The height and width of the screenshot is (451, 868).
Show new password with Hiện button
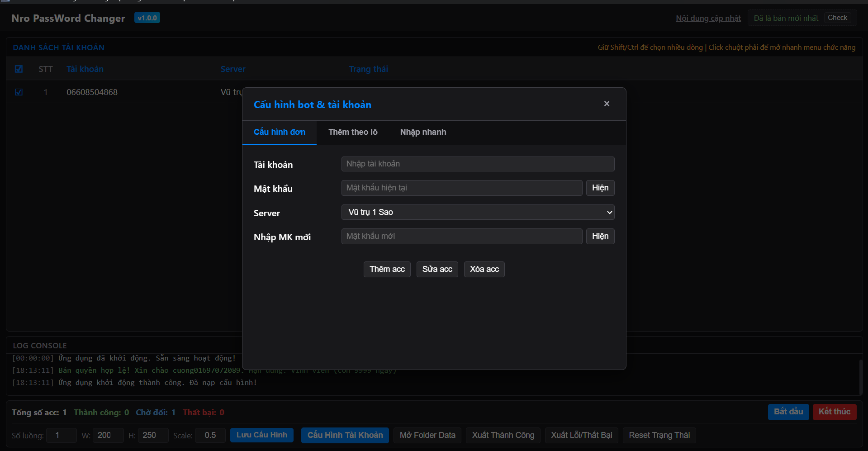(x=600, y=236)
